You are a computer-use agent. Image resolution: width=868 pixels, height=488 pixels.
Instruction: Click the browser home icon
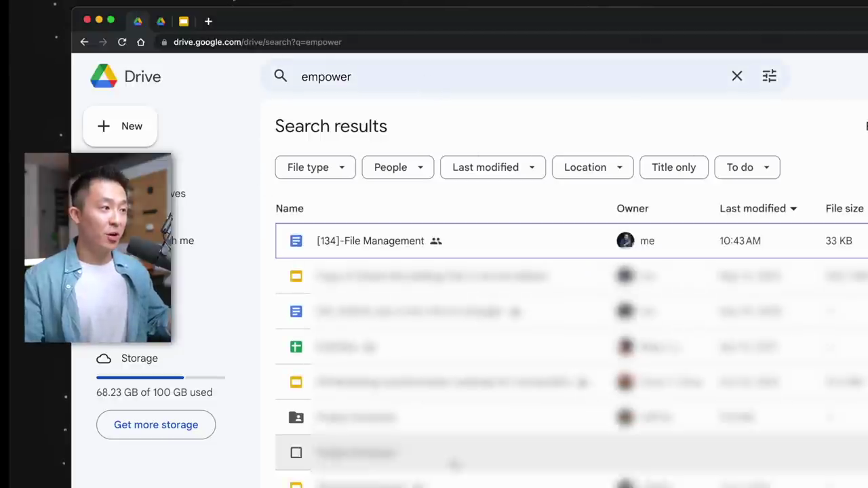[141, 42]
